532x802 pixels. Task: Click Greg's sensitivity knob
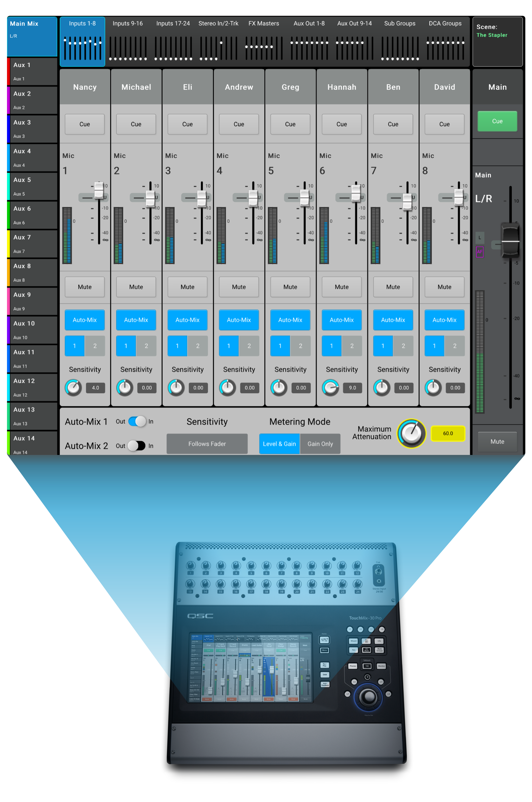point(279,387)
